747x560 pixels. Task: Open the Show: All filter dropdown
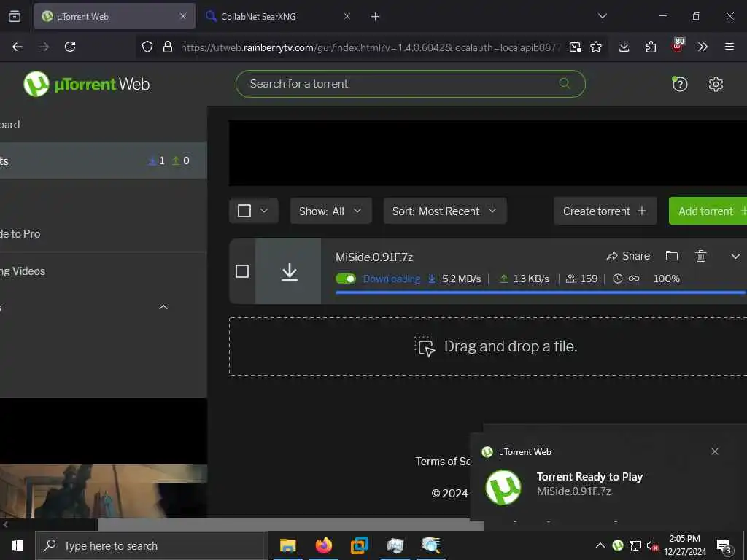coord(330,211)
